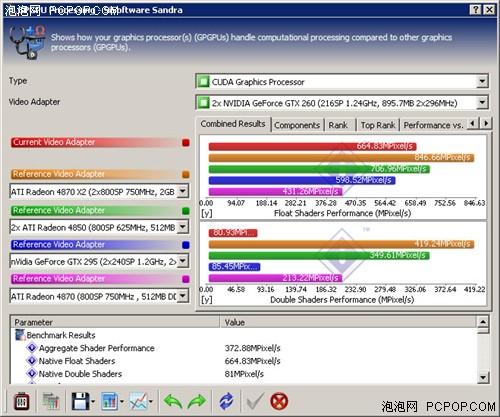The image size is (500, 417).
Task: Click the greyed spreadsheet export icon
Action: pos(51,401)
